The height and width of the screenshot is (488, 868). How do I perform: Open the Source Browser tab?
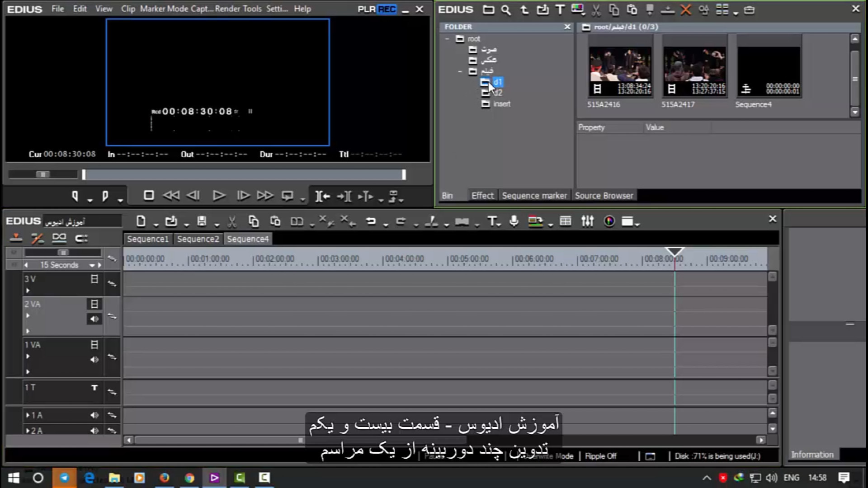click(x=604, y=196)
